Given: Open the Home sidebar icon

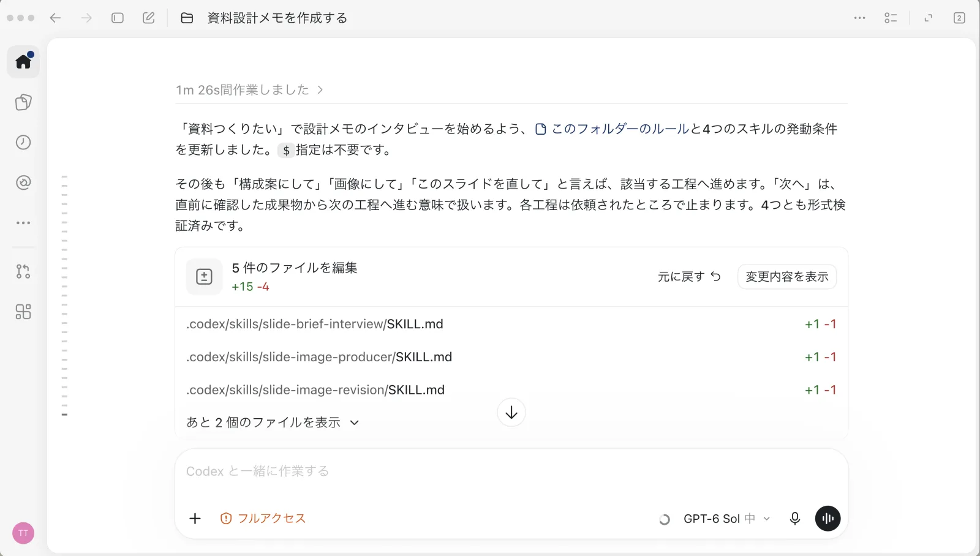Looking at the screenshot, I should coord(23,61).
